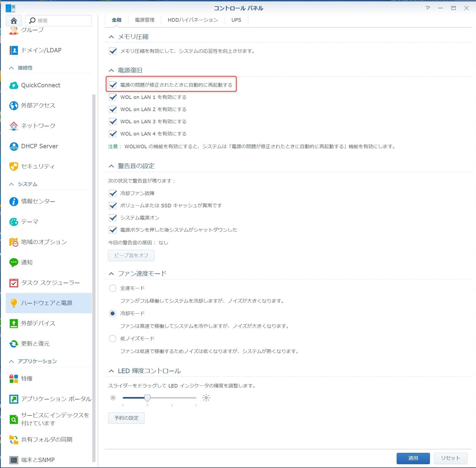Toggle WOL on LAN 2 checkbox
This screenshot has height=468, width=476.
pyautogui.click(x=113, y=109)
